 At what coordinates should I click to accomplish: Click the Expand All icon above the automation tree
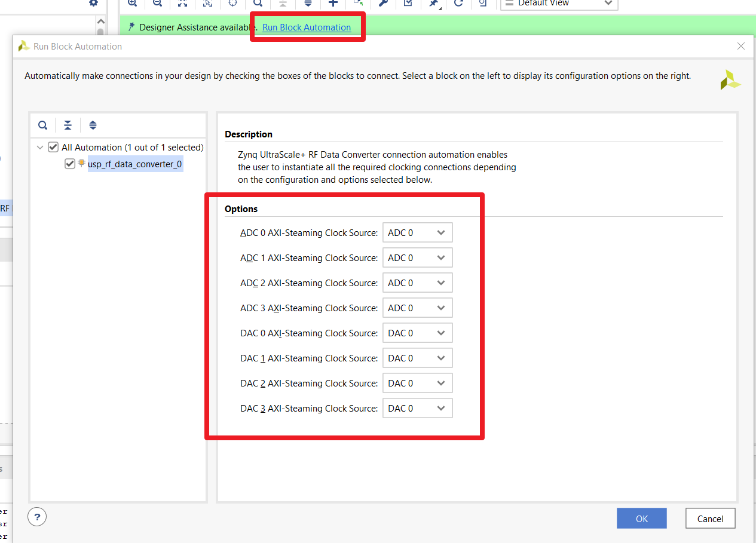[x=93, y=125]
